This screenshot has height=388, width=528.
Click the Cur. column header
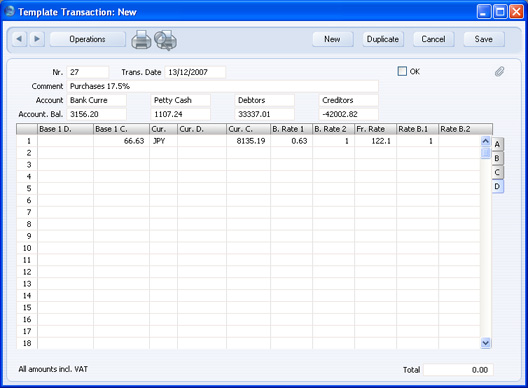(163, 129)
